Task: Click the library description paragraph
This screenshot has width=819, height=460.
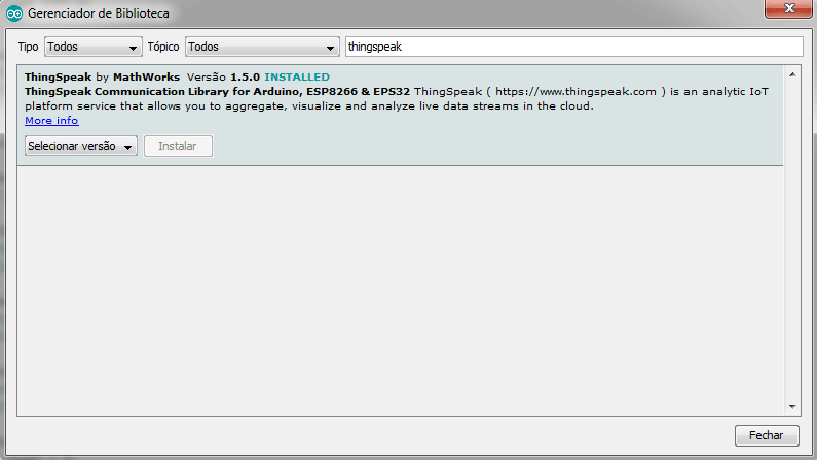Action: 397,99
